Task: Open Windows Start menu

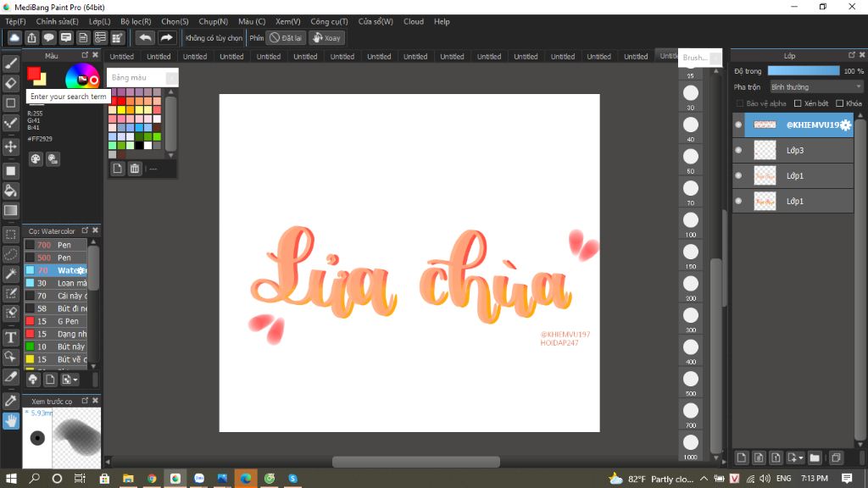Action: click(x=10, y=478)
